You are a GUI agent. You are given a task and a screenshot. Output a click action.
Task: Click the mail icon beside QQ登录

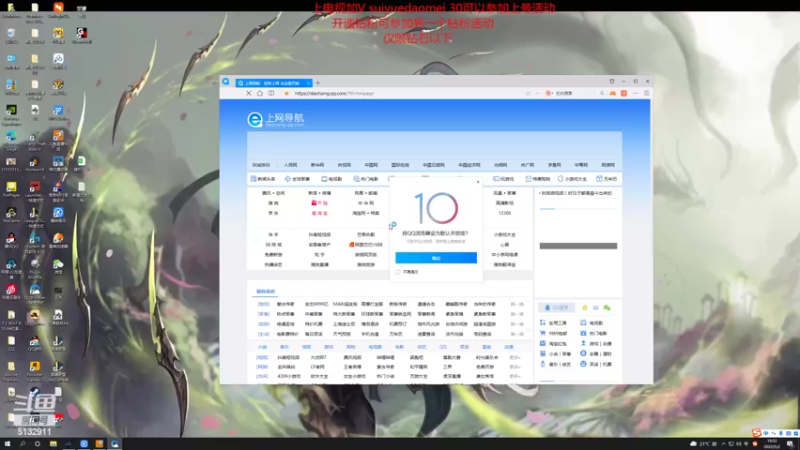tap(595, 308)
